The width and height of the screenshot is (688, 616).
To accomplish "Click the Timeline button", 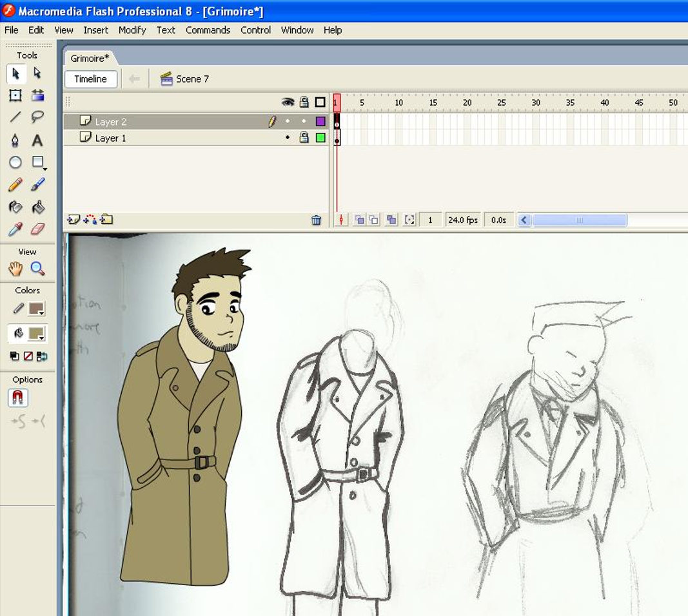I will [x=90, y=79].
